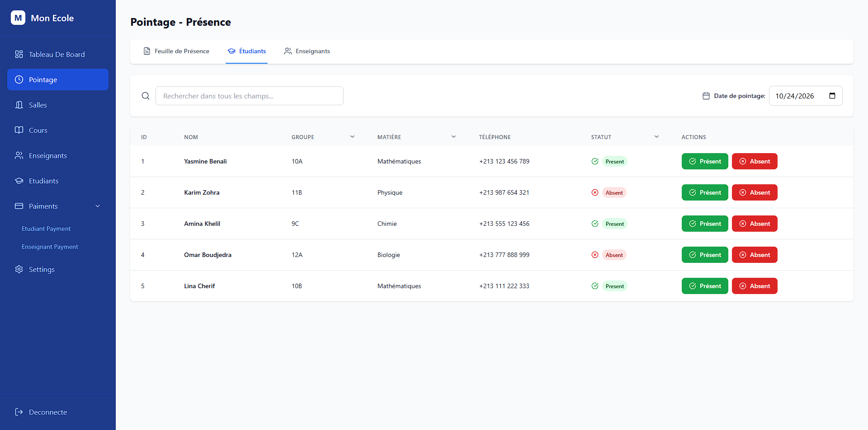Viewport: 868px width, 430px height.
Task: Click the Absent badge for Omar Boudjedra
Action: (614, 255)
